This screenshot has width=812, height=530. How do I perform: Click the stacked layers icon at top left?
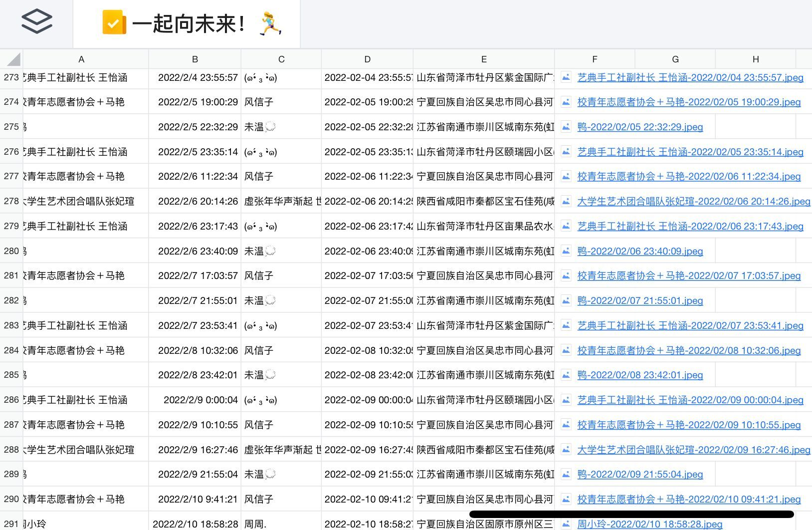click(36, 22)
